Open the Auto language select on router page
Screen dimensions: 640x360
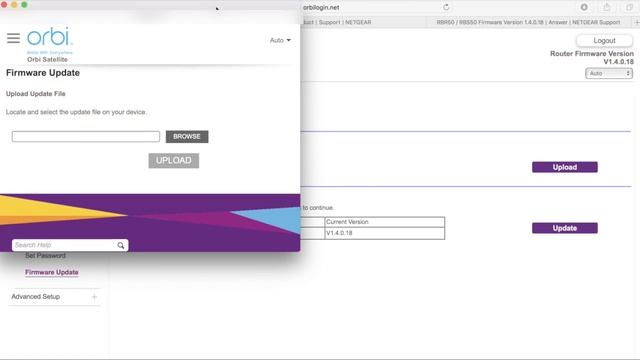(609, 73)
